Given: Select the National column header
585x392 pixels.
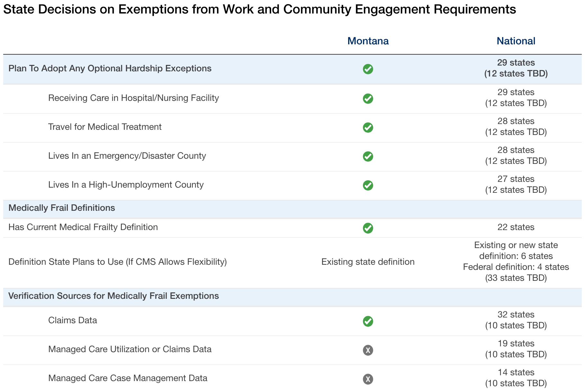Looking at the screenshot, I should (x=516, y=41).
